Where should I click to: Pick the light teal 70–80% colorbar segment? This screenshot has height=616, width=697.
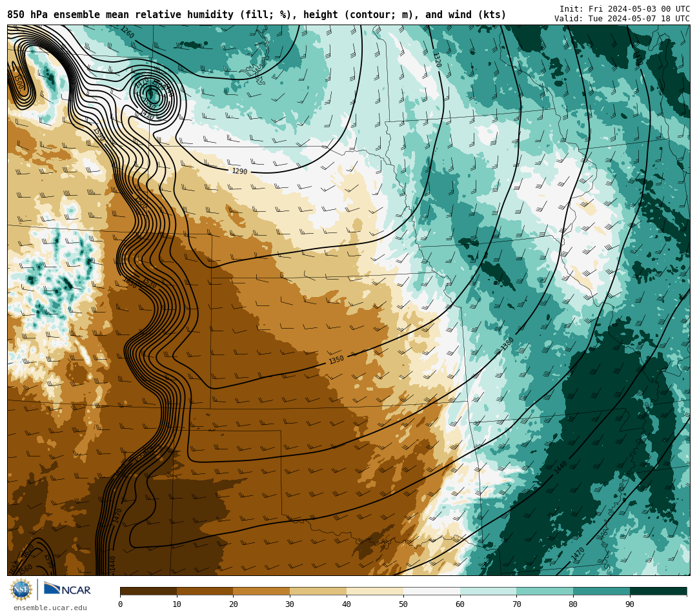(545, 591)
